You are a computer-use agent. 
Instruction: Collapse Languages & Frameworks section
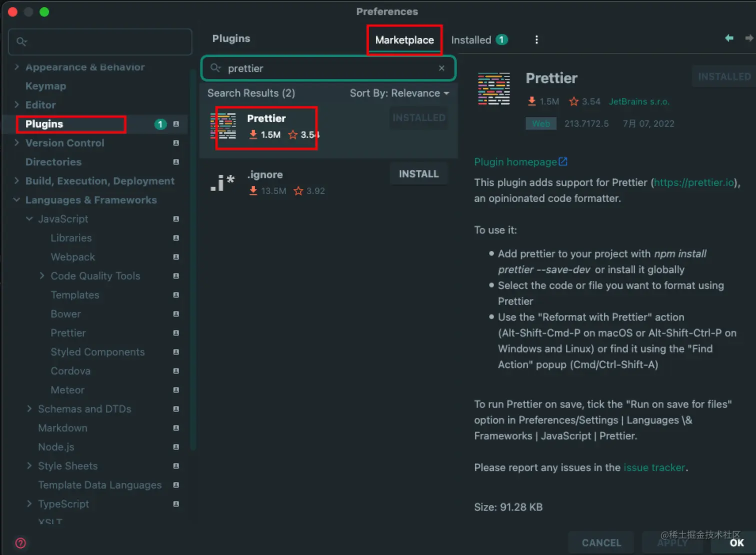coord(16,200)
